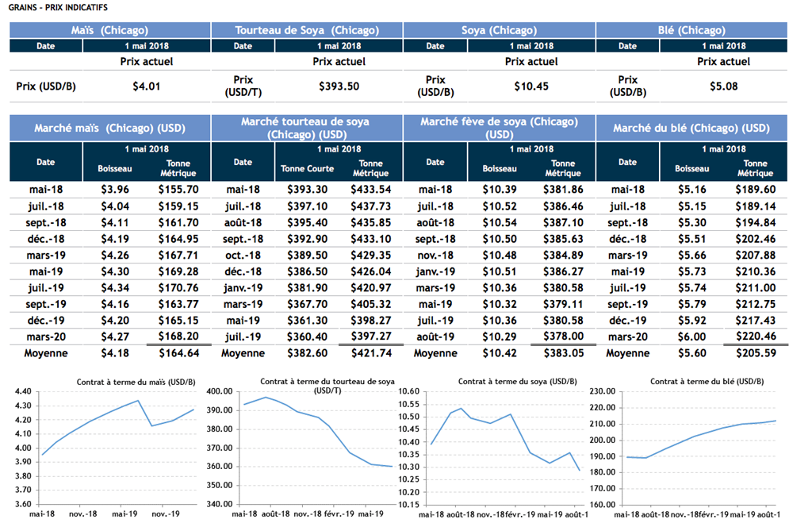
Task: Select the soya average per bushel $10.42
Action: click(499, 353)
